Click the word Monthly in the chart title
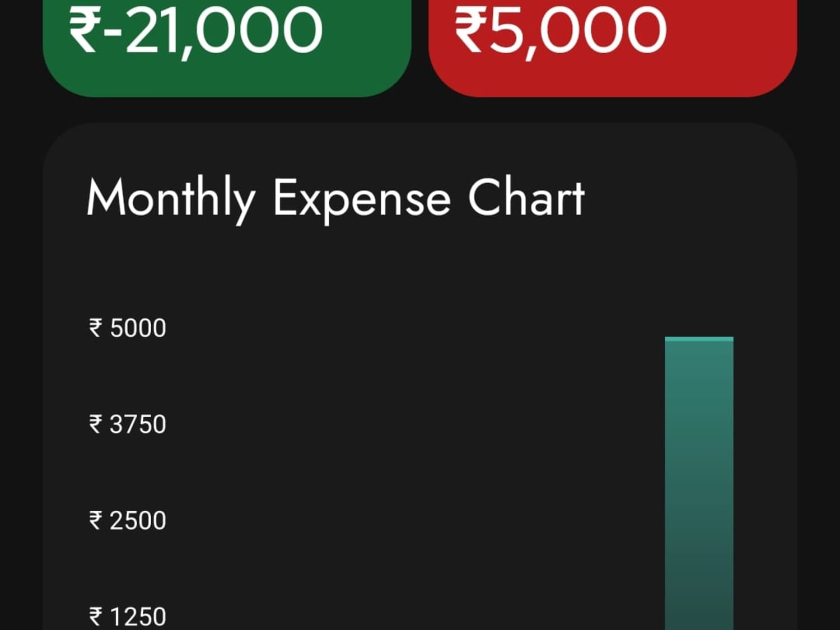The height and width of the screenshot is (630, 840). (x=171, y=199)
